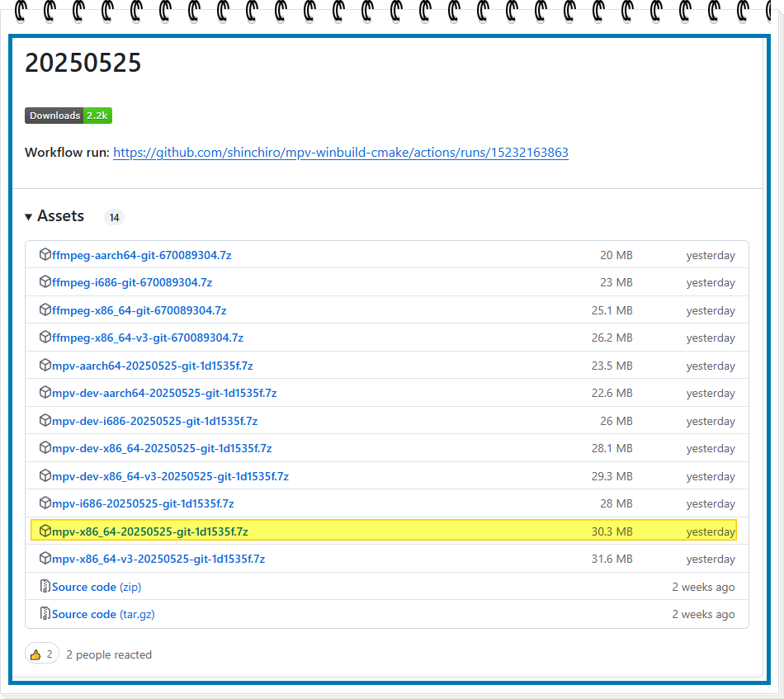This screenshot has height=699, width=784.
Task: Download mpv-dev-i686-20250525-git-1d1535f.7z
Action: 154,421
